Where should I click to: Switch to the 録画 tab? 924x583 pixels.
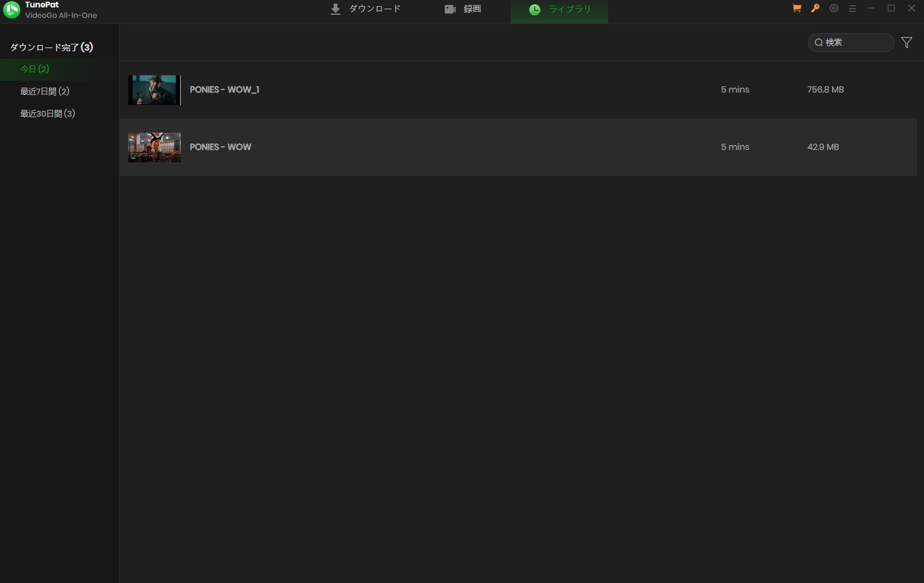click(472, 9)
